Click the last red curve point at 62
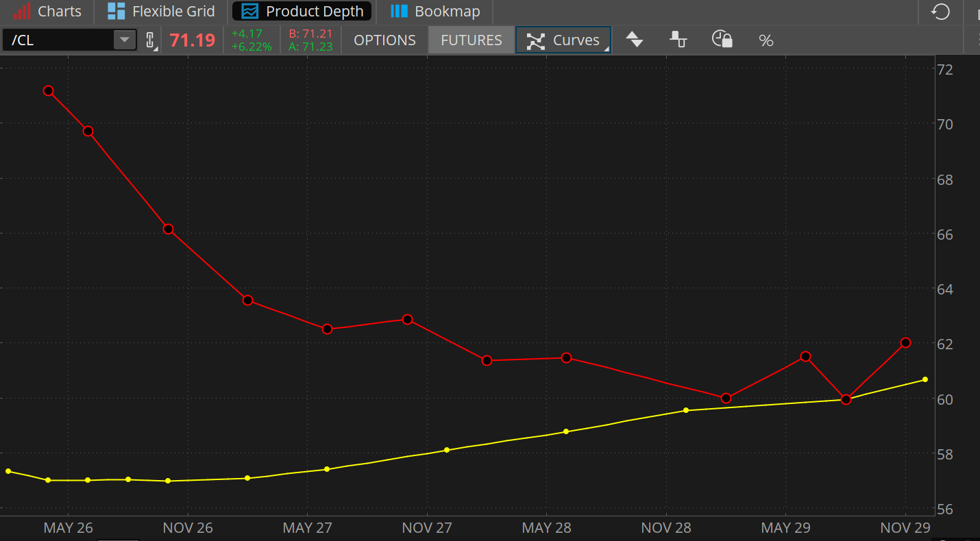The width and height of the screenshot is (980, 541). click(x=905, y=342)
